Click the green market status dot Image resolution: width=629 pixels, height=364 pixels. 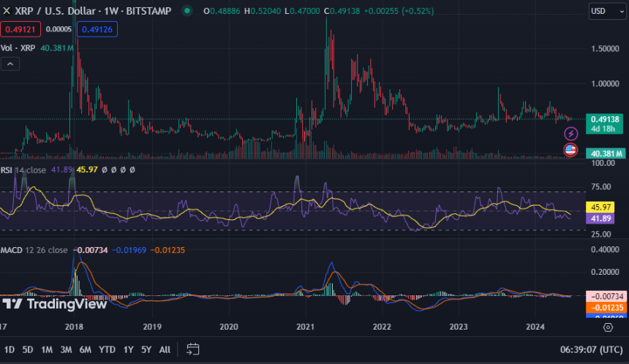point(188,11)
